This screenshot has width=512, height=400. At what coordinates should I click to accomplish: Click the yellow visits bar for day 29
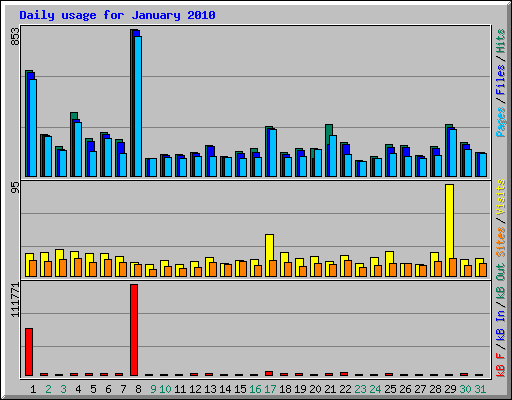[x=449, y=230]
